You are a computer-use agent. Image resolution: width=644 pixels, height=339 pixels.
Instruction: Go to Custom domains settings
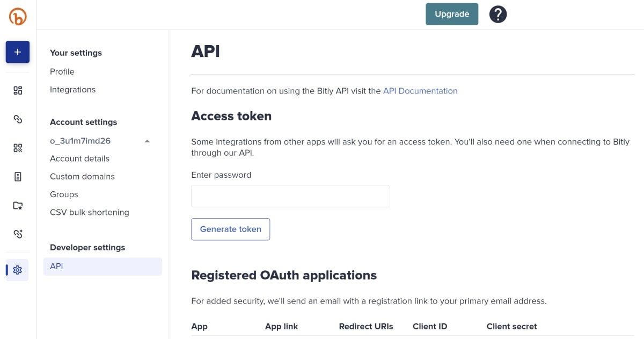82,176
